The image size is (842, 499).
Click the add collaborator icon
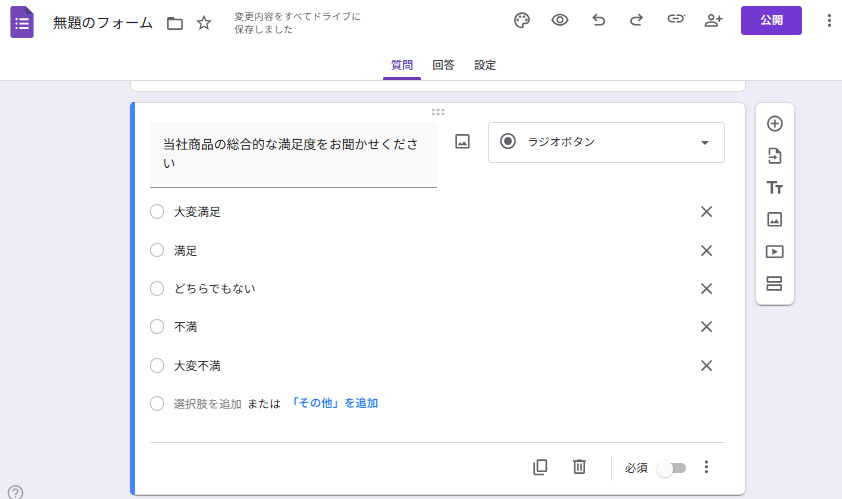click(713, 20)
